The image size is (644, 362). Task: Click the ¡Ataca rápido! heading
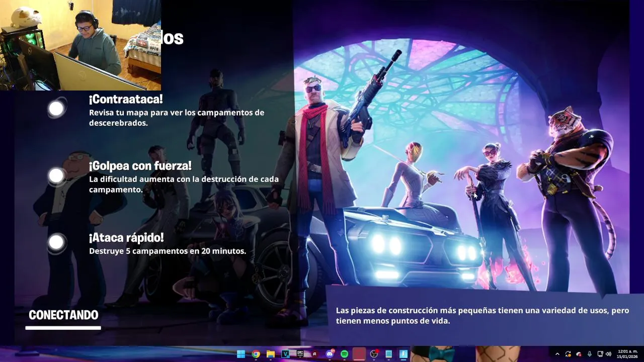126,238
